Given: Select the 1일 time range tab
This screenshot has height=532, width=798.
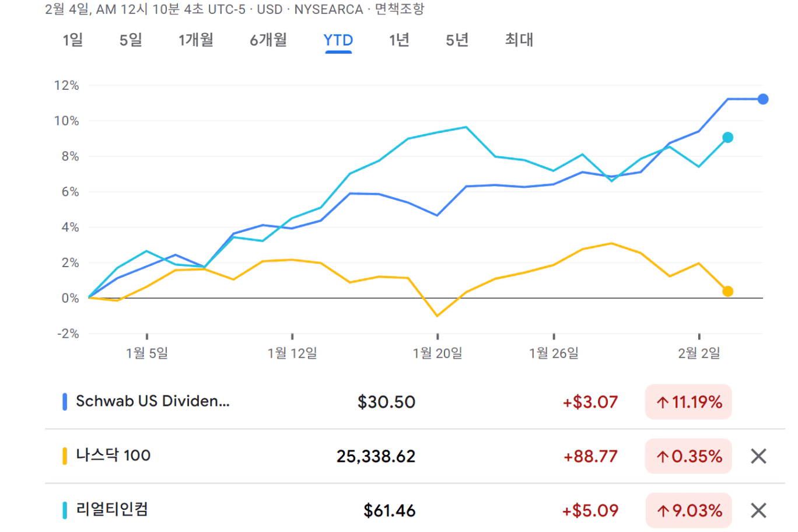Looking at the screenshot, I should [x=73, y=40].
